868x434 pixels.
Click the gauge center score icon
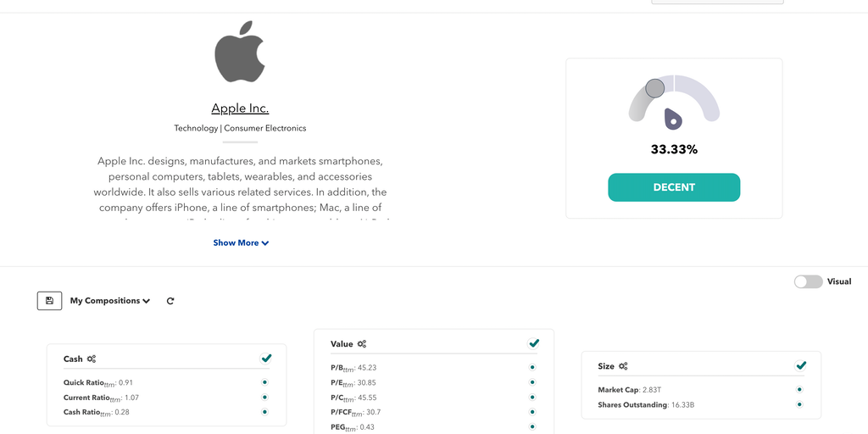[673, 119]
